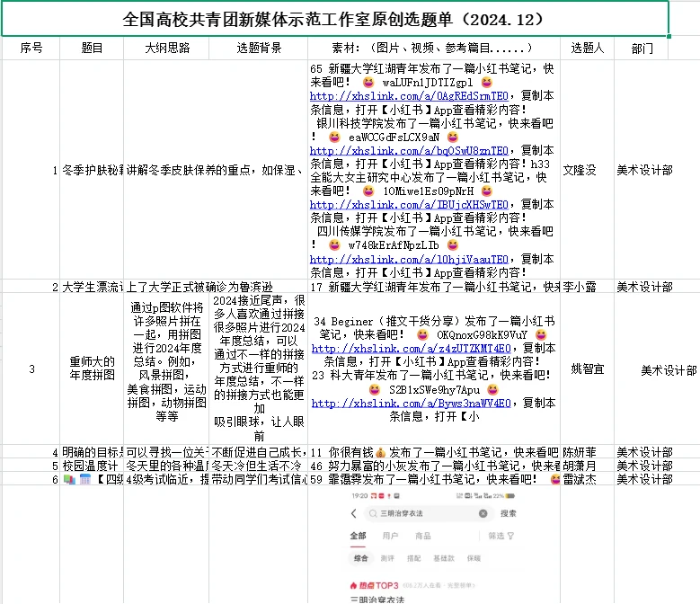Open link xhslink.com/a/bqOSwU8zmTE0

[409, 150]
